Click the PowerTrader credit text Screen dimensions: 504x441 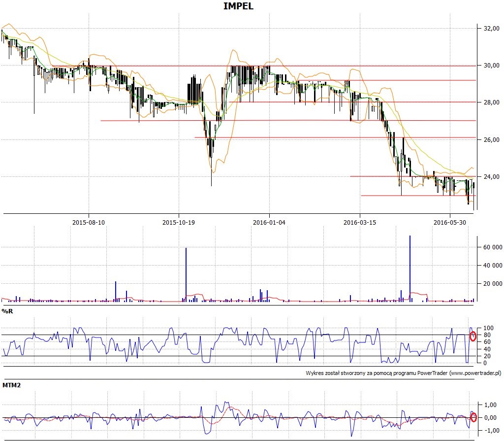pyautogui.click(x=404, y=373)
